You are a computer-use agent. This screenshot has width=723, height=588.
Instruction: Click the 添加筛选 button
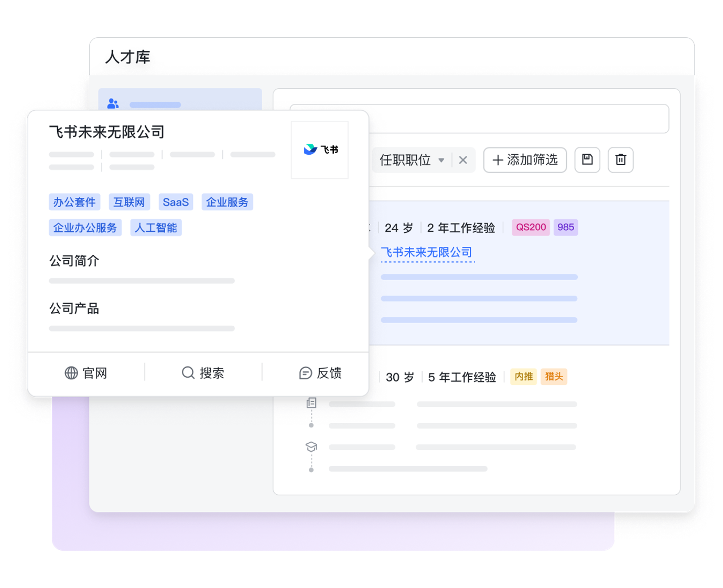click(525, 159)
